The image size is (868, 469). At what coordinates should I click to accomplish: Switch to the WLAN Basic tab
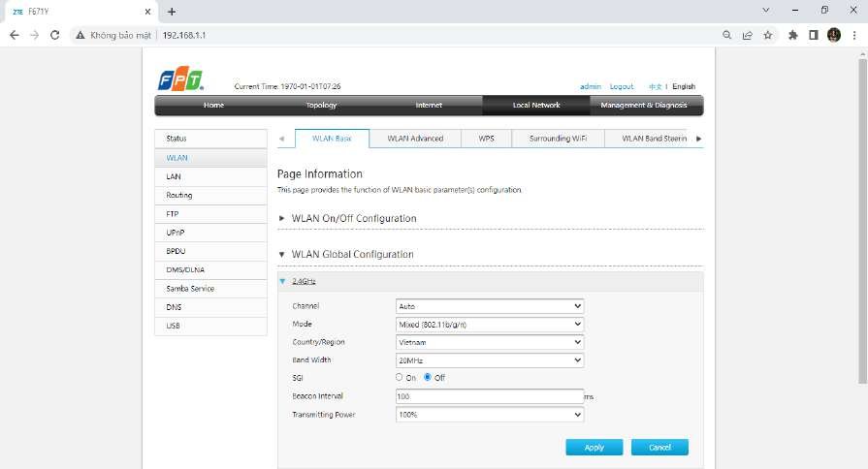click(x=332, y=139)
